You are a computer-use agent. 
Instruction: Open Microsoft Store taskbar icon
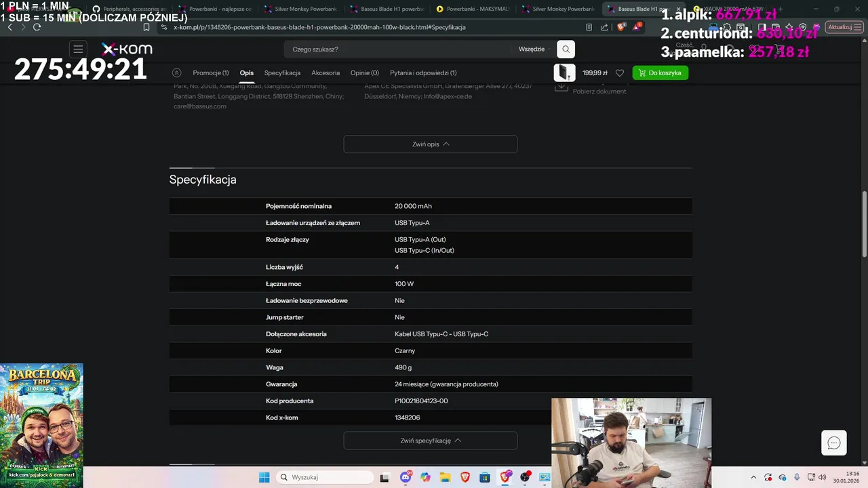tap(485, 477)
